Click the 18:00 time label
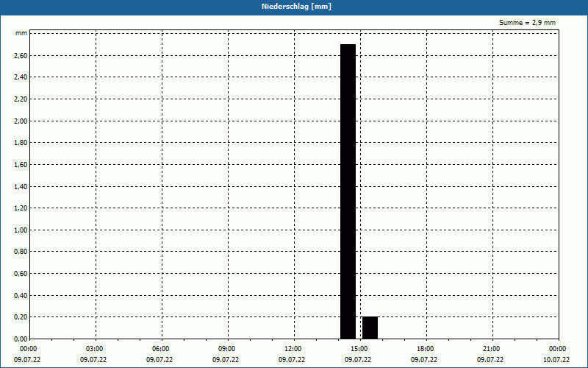The width and height of the screenshot is (588, 368). pos(426,349)
